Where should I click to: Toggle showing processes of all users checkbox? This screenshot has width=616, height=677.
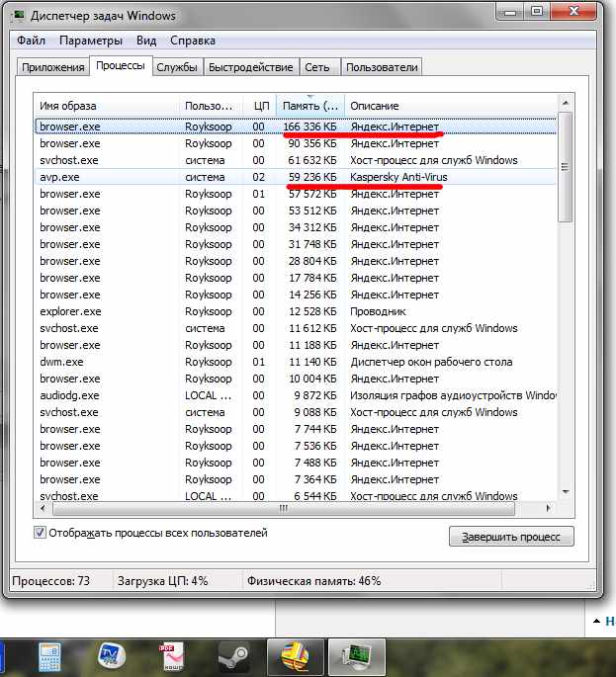pyautogui.click(x=40, y=533)
